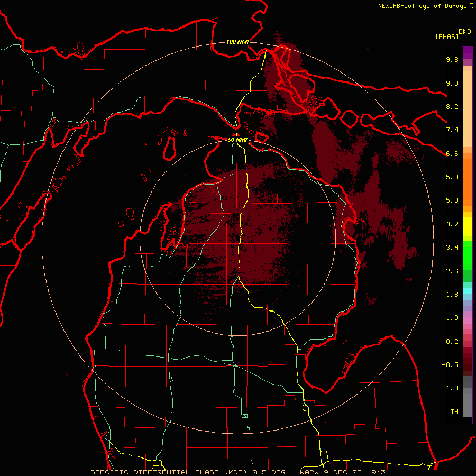The width and height of the screenshot is (476, 476).
Task: Click the 9.8 value on color scale
Action: [x=452, y=60]
